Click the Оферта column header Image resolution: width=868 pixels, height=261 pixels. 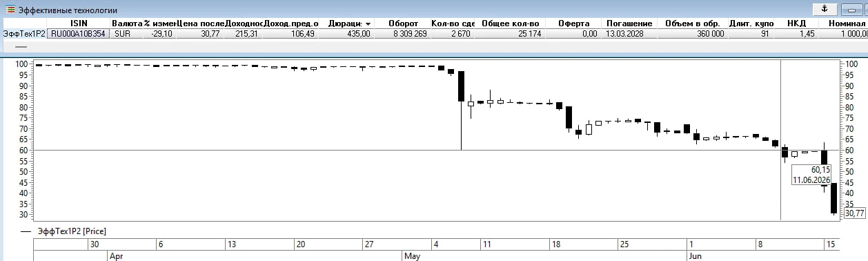(x=573, y=23)
